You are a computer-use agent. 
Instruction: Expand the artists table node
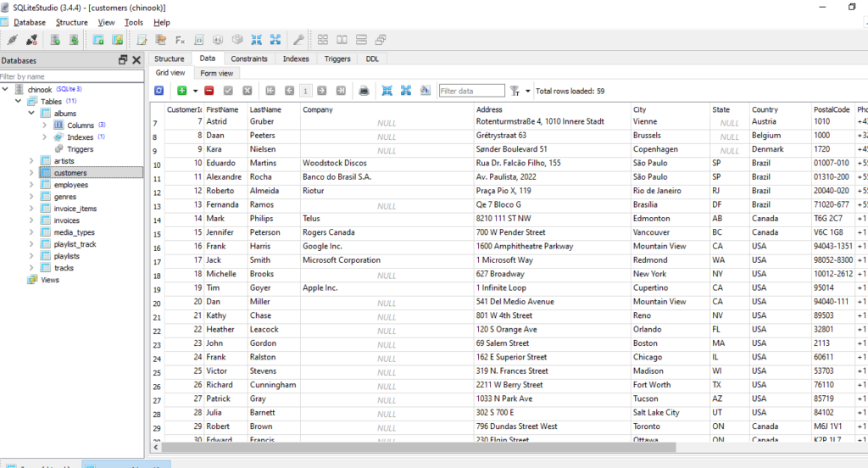coord(32,160)
